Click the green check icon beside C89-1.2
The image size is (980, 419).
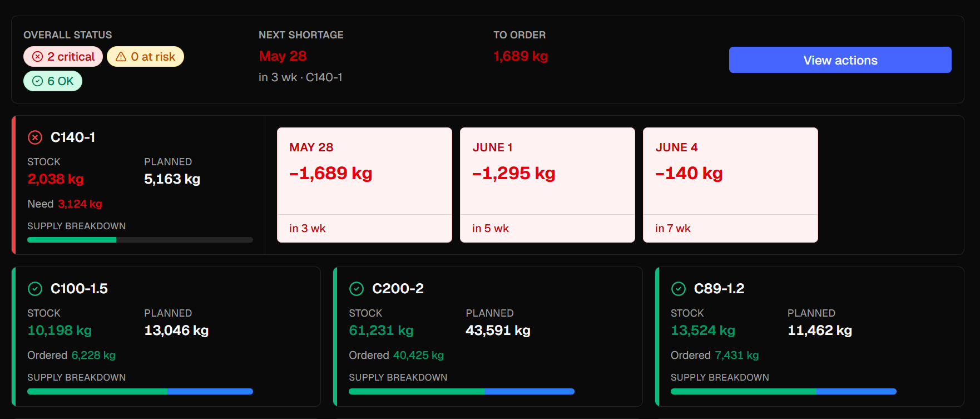coord(679,289)
